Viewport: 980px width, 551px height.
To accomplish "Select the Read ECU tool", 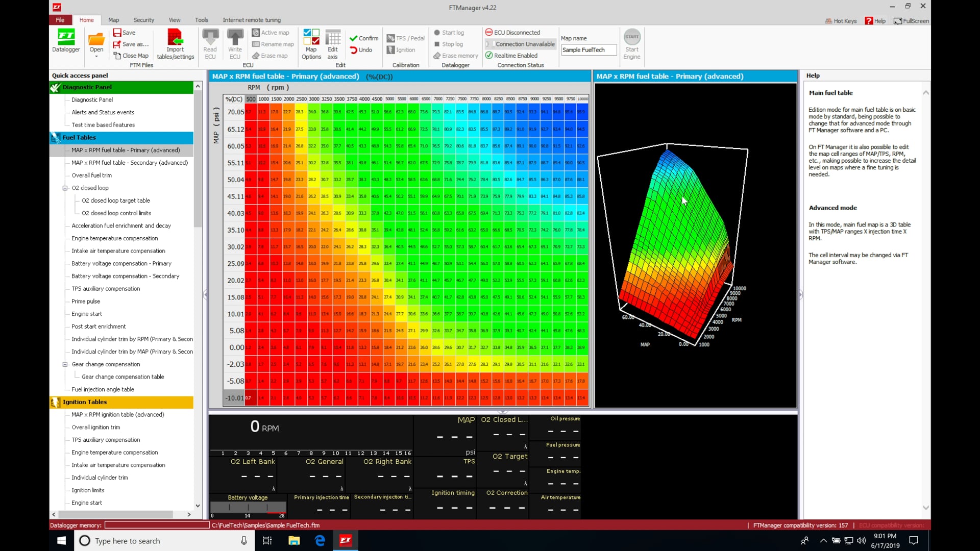I will point(210,43).
